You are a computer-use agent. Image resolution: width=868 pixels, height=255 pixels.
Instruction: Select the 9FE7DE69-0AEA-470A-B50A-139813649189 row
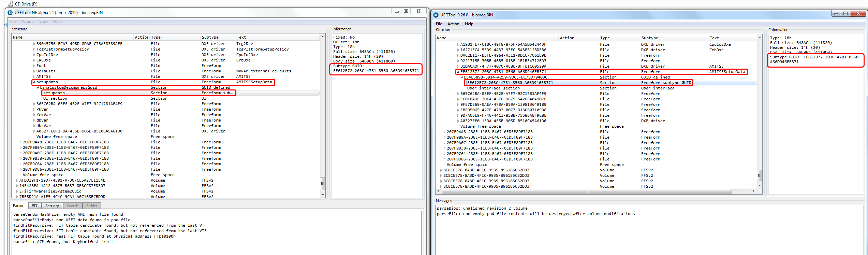tap(596, 104)
